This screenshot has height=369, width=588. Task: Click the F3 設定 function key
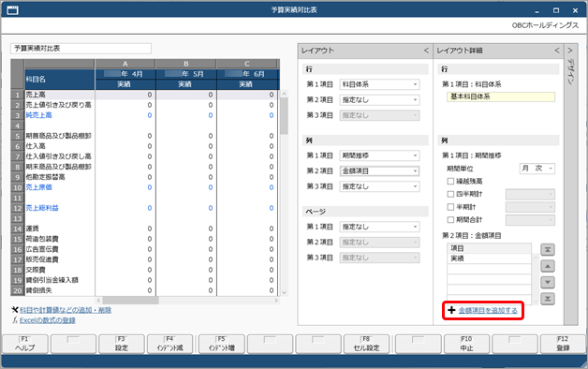(x=121, y=344)
